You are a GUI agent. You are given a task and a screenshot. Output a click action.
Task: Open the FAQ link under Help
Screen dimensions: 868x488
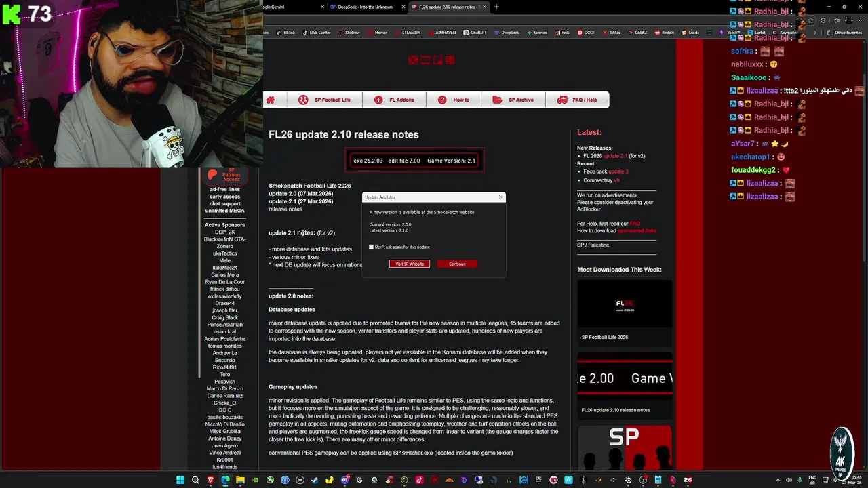(635, 224)
